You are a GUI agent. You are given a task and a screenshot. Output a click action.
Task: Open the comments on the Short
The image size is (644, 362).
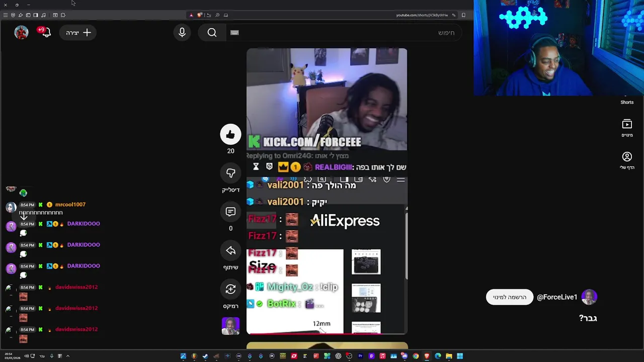point(230,212)
